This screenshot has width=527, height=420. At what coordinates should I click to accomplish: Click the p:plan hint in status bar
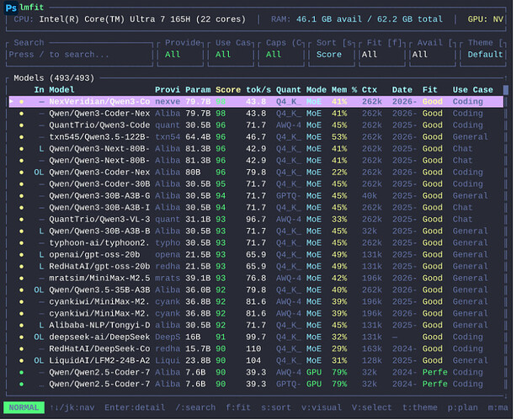coord(463,407)
